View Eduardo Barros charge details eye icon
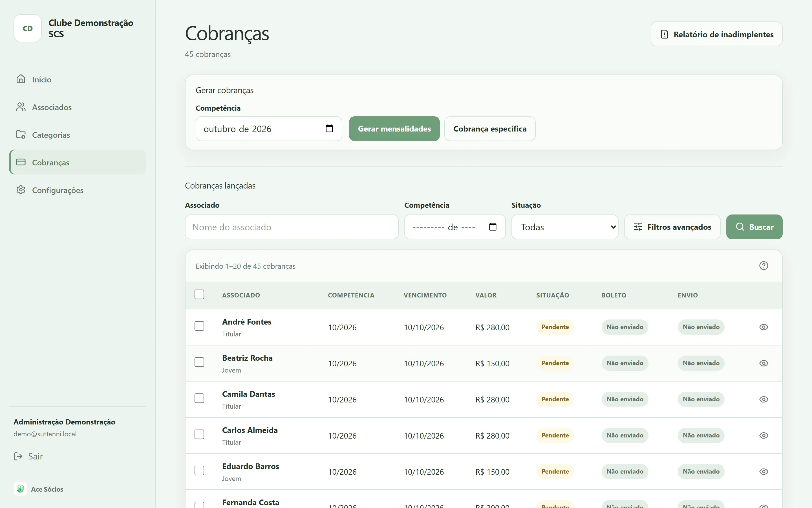Viewport: 812px width, 508px height. coord(764,471)
